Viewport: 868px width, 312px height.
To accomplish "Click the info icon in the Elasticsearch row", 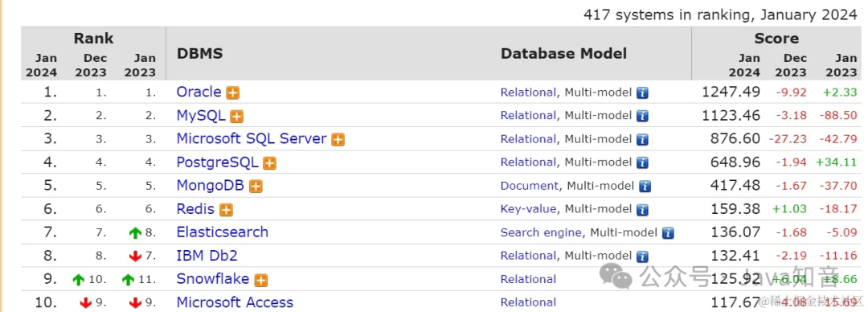I will (668, 233).
